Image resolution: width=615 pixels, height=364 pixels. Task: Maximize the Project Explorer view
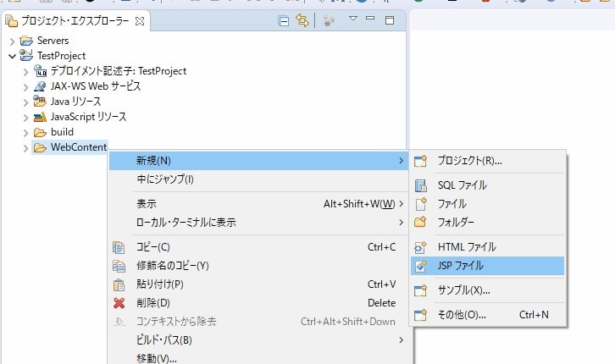point(390,20)
